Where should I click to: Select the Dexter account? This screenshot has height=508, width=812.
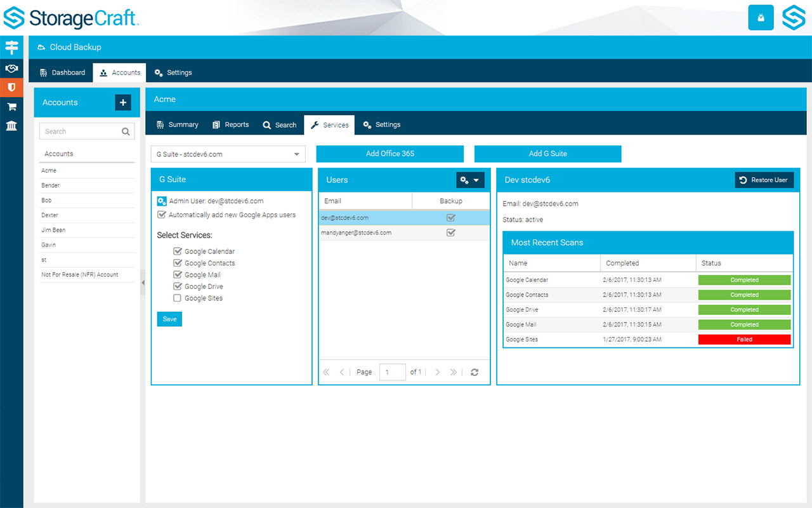[x=87, y=215]
